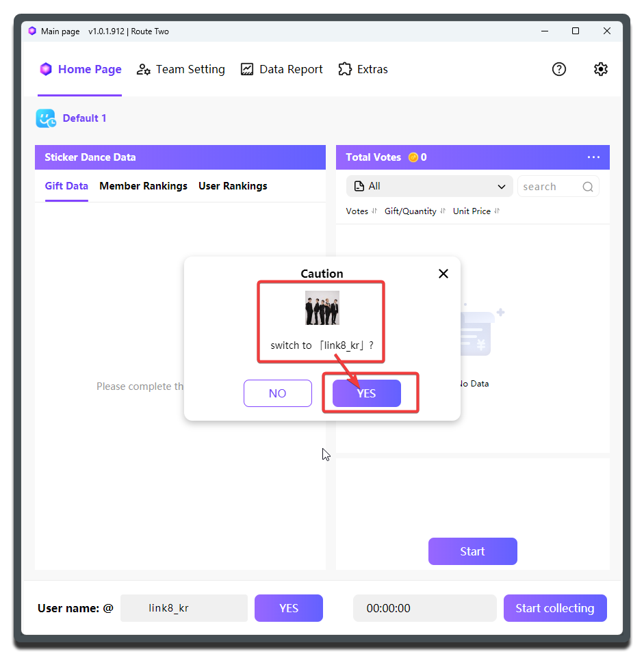Select the Member Rankings tab
The width and height of the screenshot is (644, 656).
143,186
